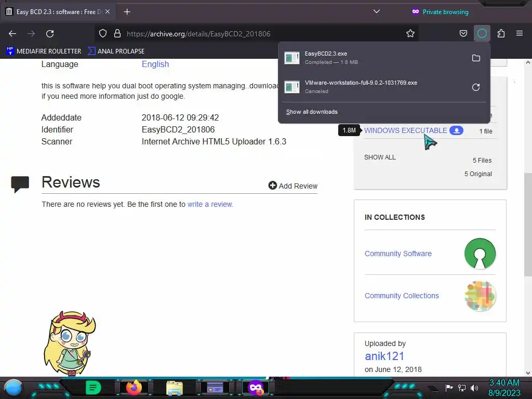Open the clock showing 3:40 AM
Screen dimensions: 532x399
coord(504,388)
